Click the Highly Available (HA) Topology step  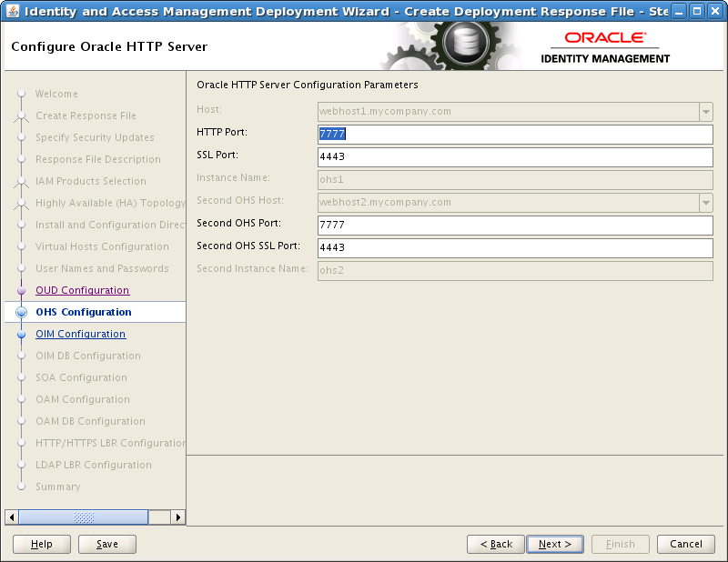[x=110, y=203]
